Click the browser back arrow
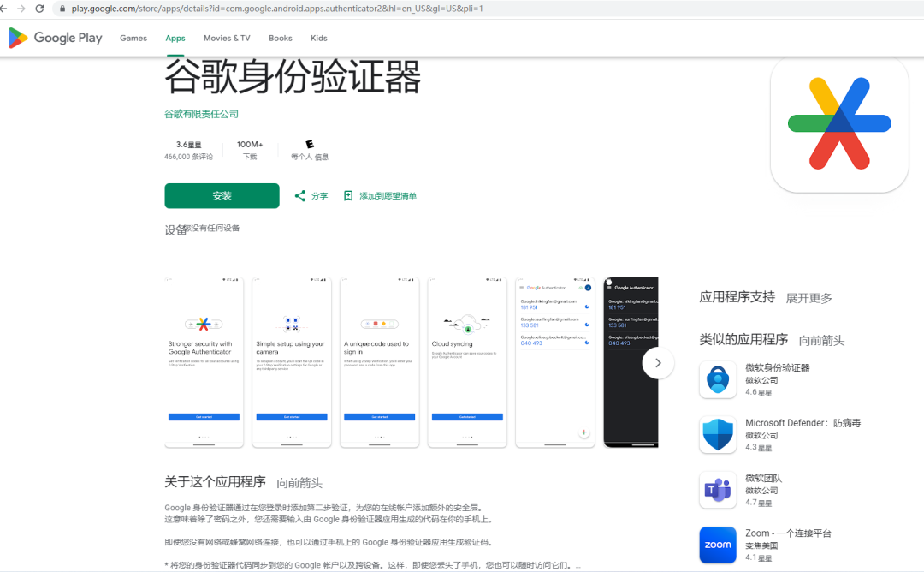Screen dimensions: 924x572 tap(7, 10)
